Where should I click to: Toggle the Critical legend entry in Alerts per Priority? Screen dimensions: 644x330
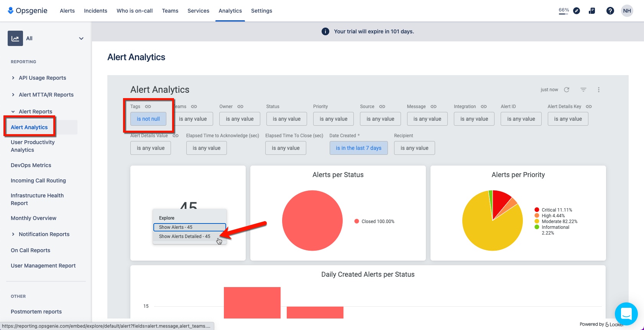point(553,210)
